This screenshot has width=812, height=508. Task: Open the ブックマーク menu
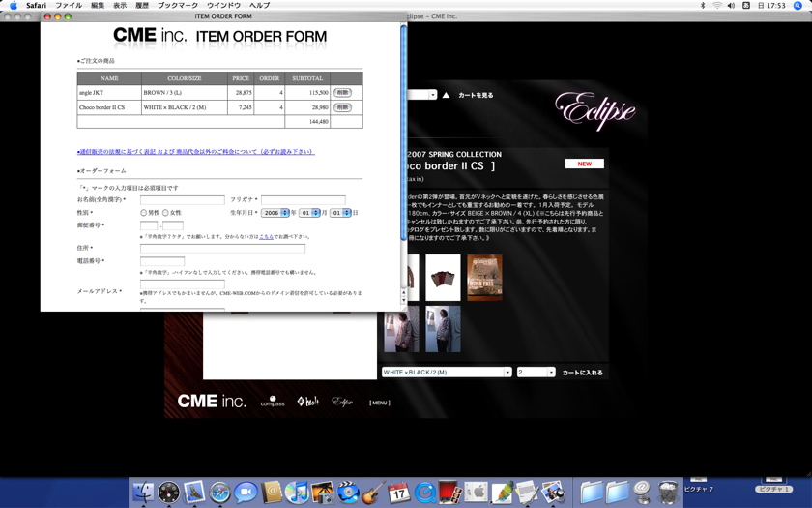coord(178,5)
